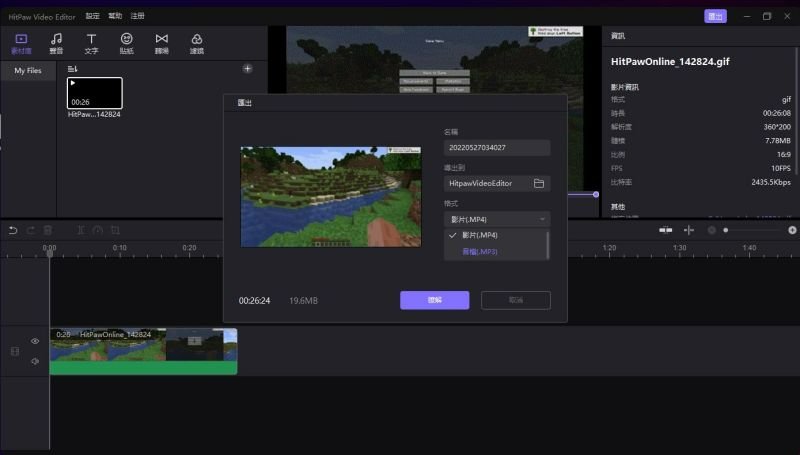Mute the video track with the speaker icon
Viewport: 800px width, 455px height.
click(x=35, y=361)
